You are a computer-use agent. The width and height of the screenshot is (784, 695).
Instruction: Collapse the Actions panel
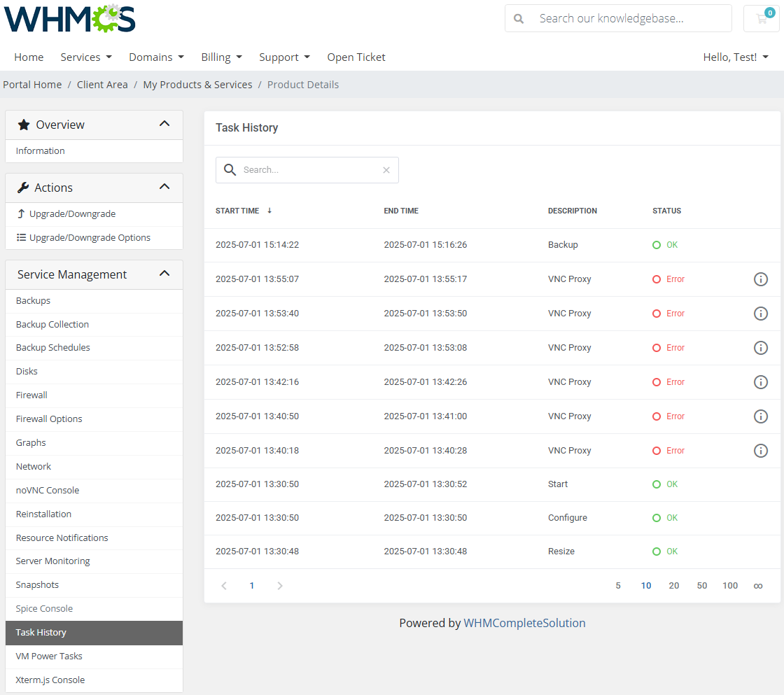pyautogui.click(x=164, y=186)
